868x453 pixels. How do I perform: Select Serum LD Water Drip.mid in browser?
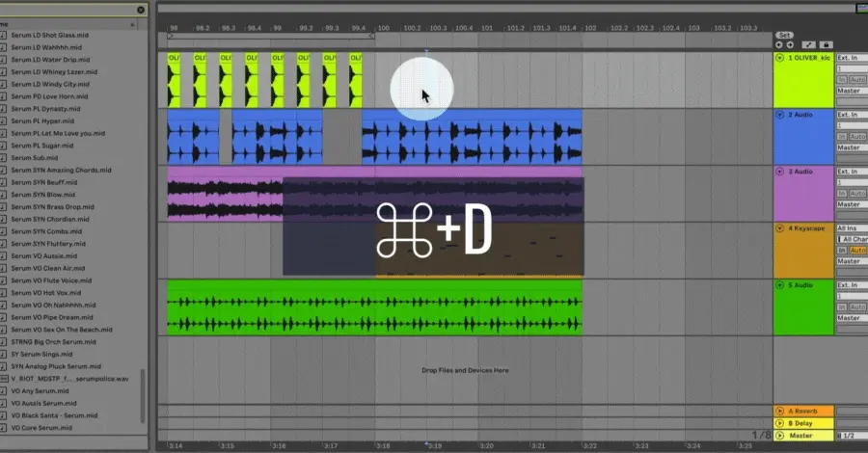coord(50,60)
